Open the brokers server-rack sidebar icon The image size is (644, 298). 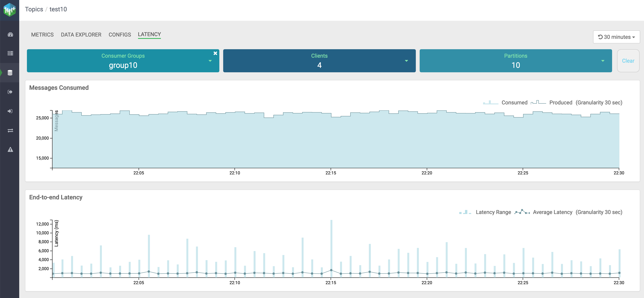click(x=10, y=53)
